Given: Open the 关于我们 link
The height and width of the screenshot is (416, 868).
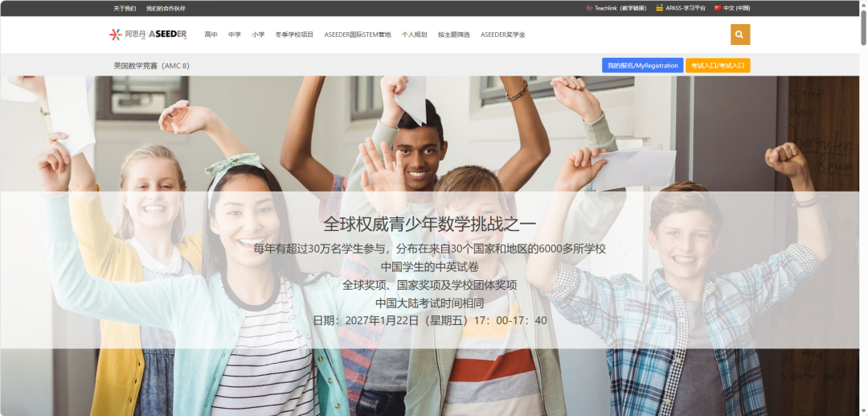Looking at the screenshot, I should pos(125,8).
